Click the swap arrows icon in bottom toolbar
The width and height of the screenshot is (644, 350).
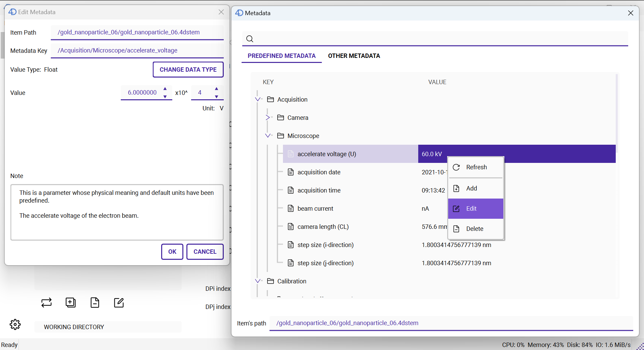click(x=46, y=303)
